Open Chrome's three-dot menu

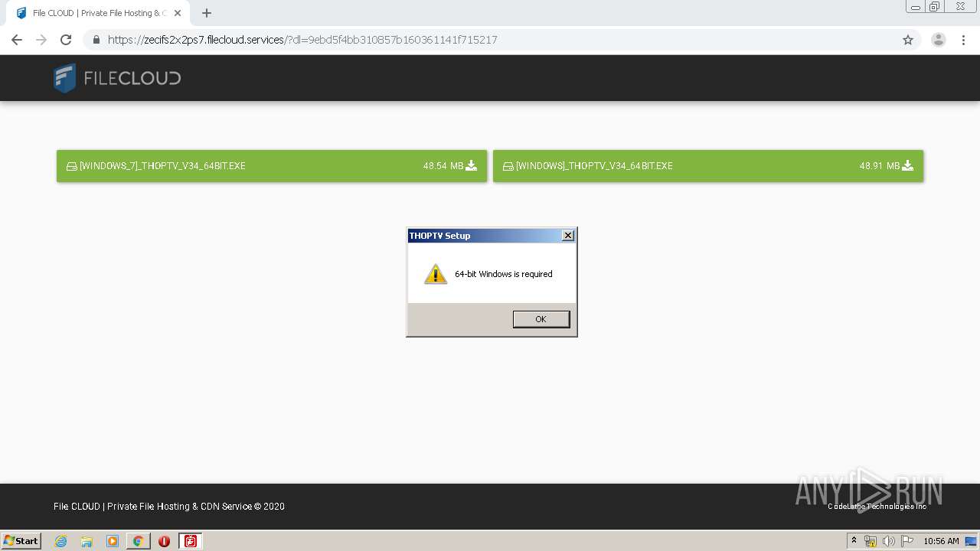(x=963, y=40)
